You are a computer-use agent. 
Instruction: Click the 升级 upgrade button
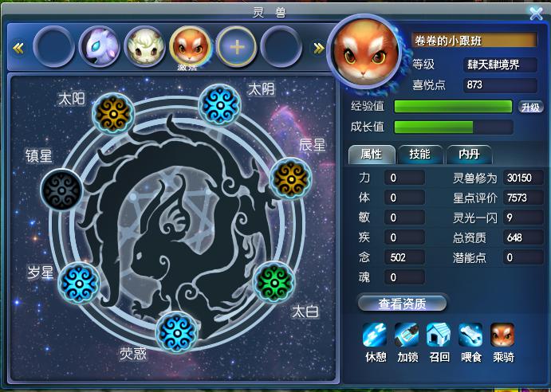[x=530, y=107]
